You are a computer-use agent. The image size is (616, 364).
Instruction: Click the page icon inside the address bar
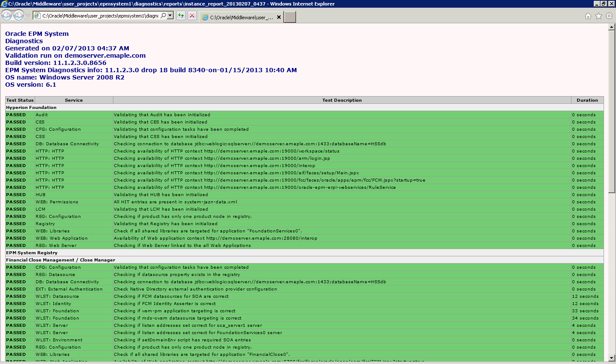37,16
